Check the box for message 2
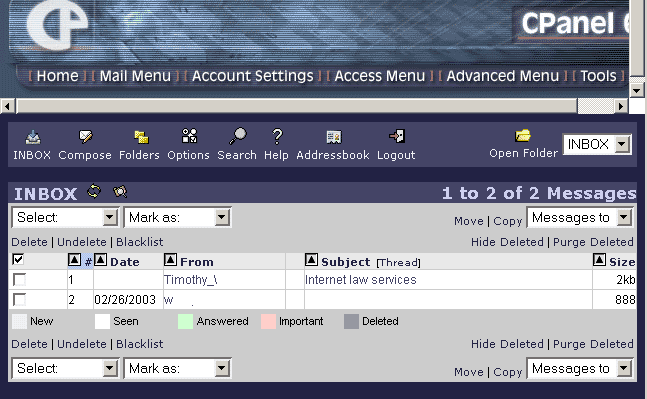Image resolution: width=647 pixels, height=399 pixels. [x=19, y=299]
